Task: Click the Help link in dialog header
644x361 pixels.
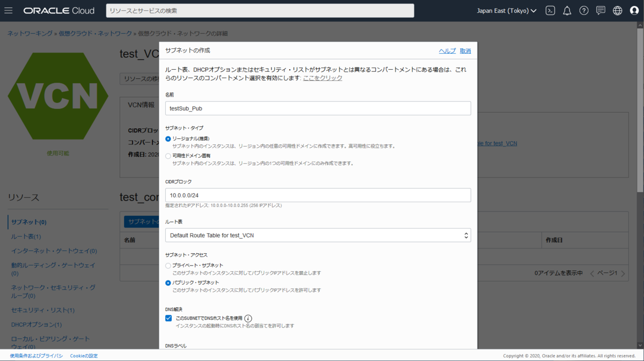Action: 447,51
